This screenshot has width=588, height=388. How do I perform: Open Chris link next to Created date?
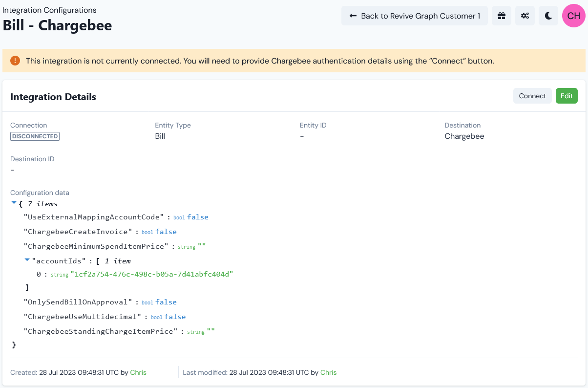138,372
